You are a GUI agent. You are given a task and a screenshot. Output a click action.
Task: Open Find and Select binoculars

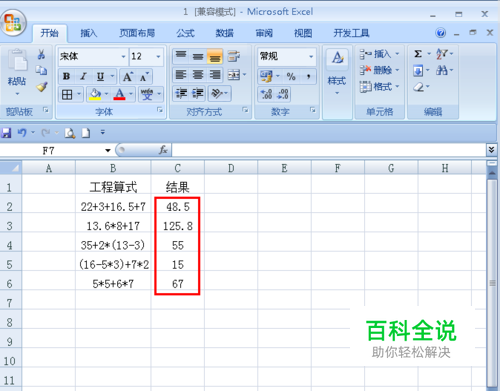pyautogui.click(x=442, y=70)
